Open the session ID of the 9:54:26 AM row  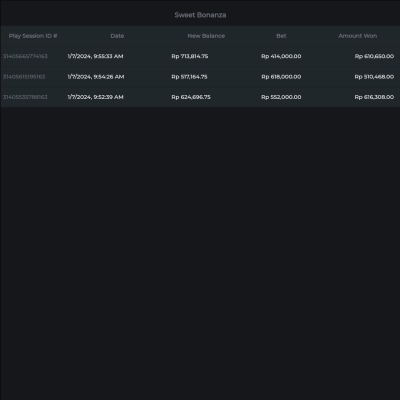tap(24, 77)
